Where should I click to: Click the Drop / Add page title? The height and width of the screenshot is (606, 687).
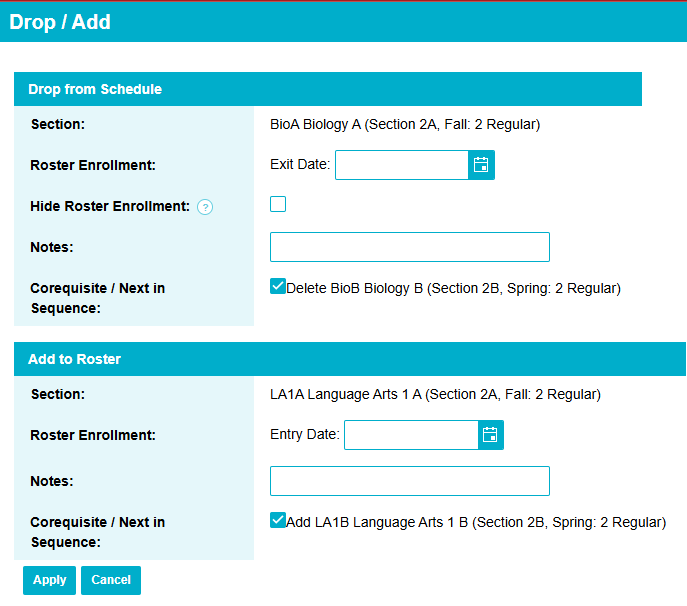click(60, 22)
